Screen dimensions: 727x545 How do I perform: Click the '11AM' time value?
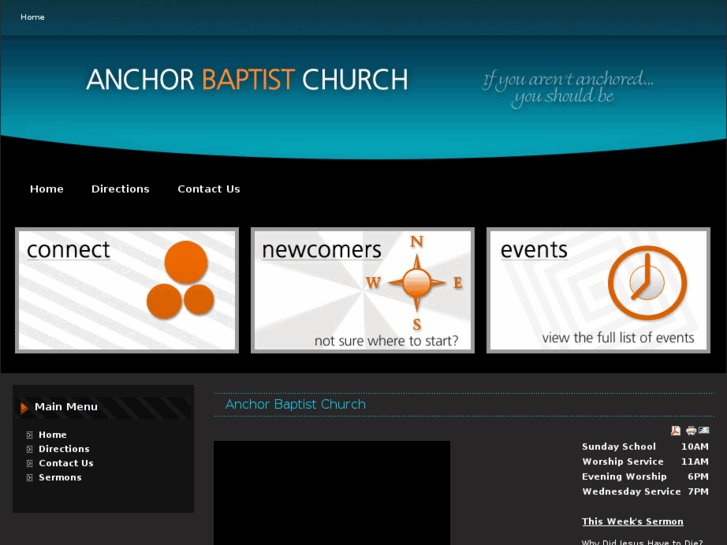[x=695, y=462]
